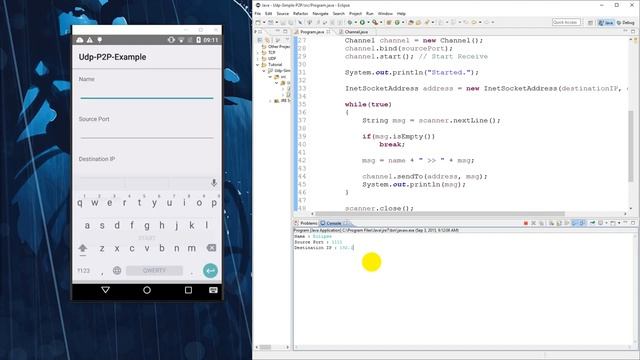This screenshot has width=640, height=360.
Task: Click the Source Port field in Android app
Action: 147,132
